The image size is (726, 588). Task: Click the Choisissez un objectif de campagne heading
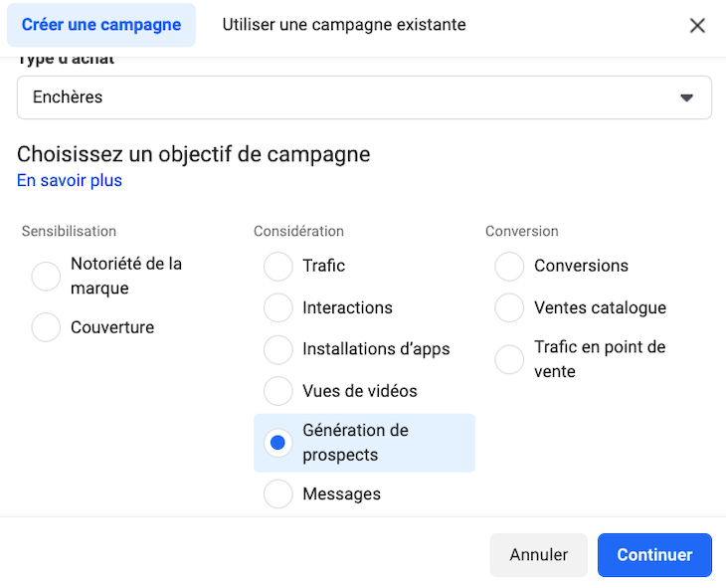pyautogui.click(x=193, y=154)
